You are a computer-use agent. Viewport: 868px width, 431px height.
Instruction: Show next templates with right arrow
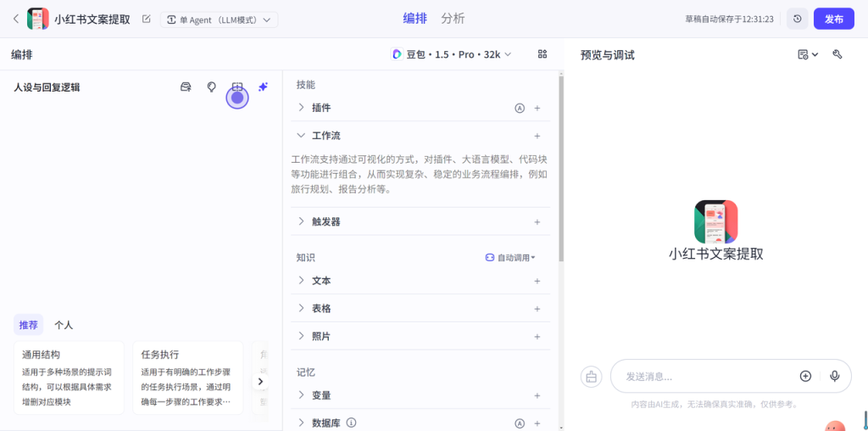coord(260,381)
